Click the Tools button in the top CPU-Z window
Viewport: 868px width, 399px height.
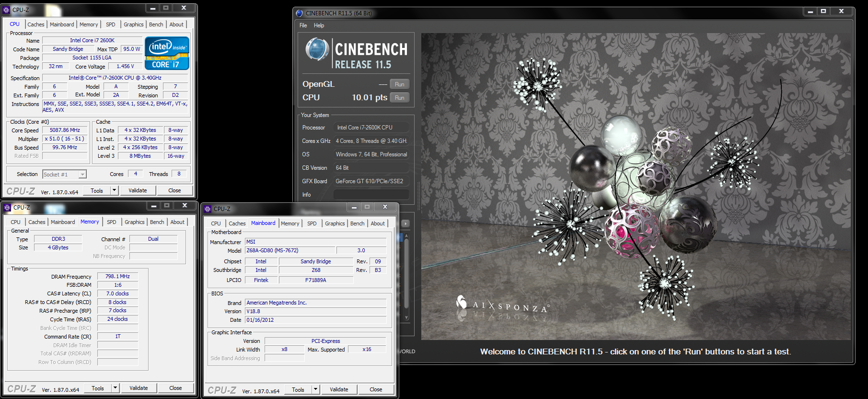point(97,190)
